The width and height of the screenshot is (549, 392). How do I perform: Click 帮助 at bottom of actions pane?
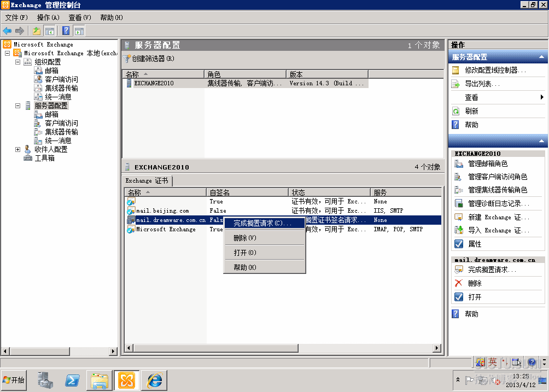(x=471, y=314)
